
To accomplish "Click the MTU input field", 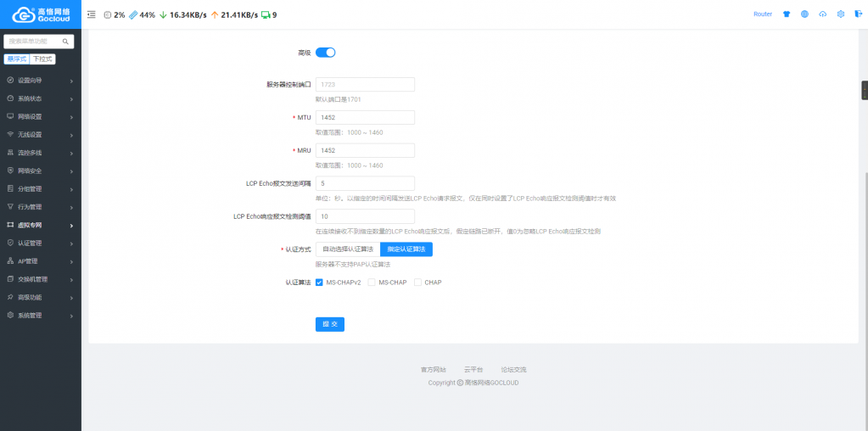I will click(366, 118).
